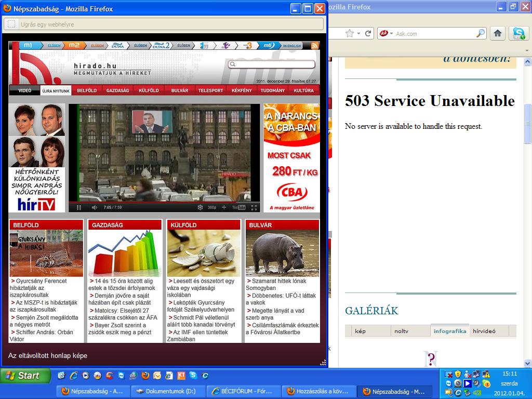This screenshot has width=532, height=399.
Task: Click the Windows Start button
Action: pos(25,376)
